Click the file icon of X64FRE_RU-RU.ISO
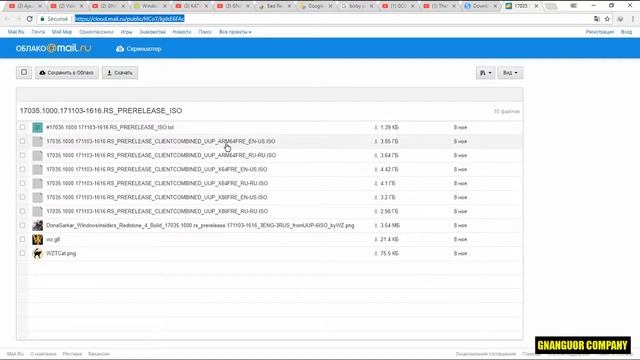The width and height of the screenshot is (640, 360). pos(38,183)
